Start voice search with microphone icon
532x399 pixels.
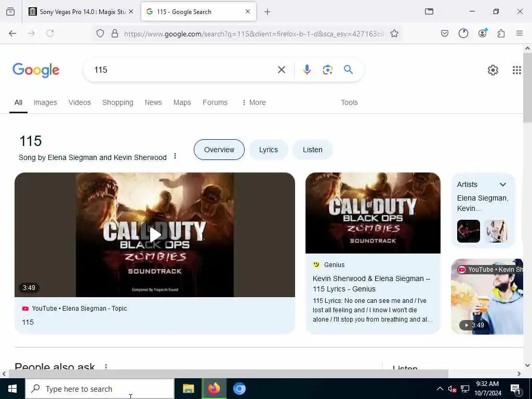coord(307,70)
